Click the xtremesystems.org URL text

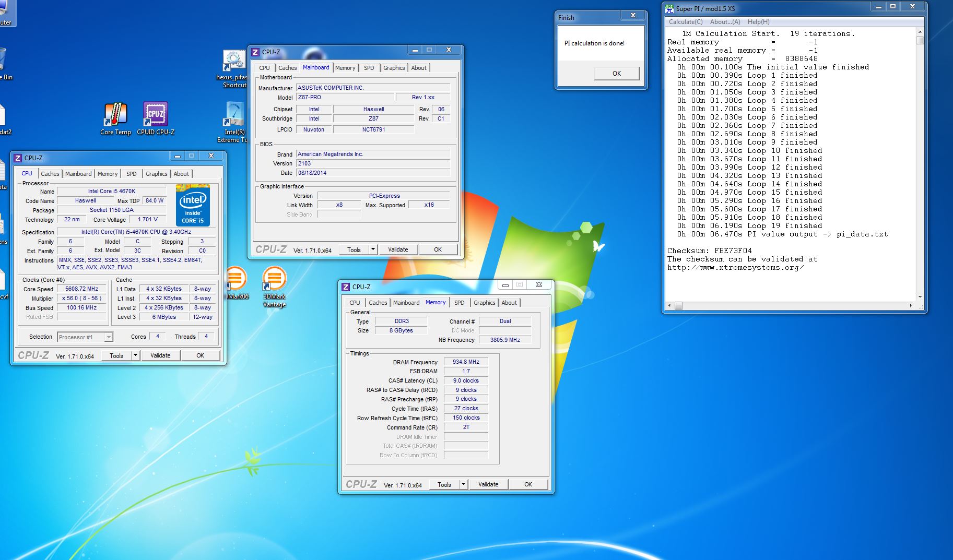click(x=735, y=267)
